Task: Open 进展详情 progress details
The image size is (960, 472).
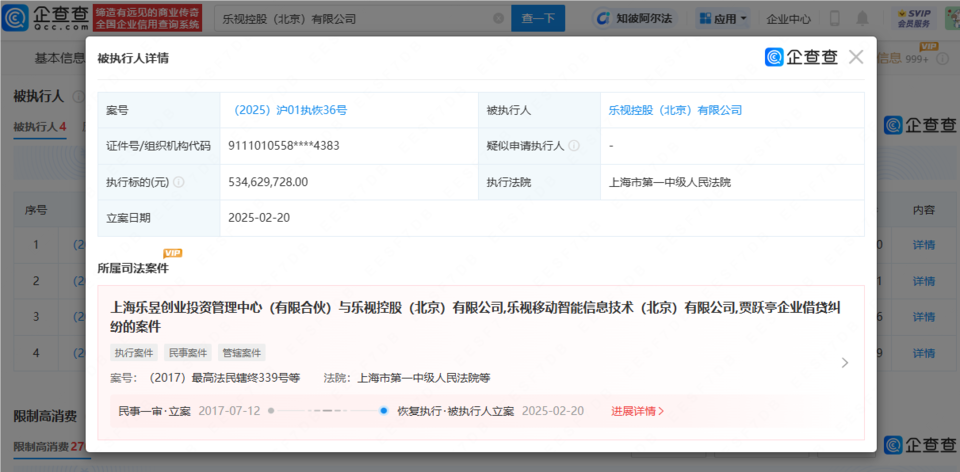Action: 637,411
